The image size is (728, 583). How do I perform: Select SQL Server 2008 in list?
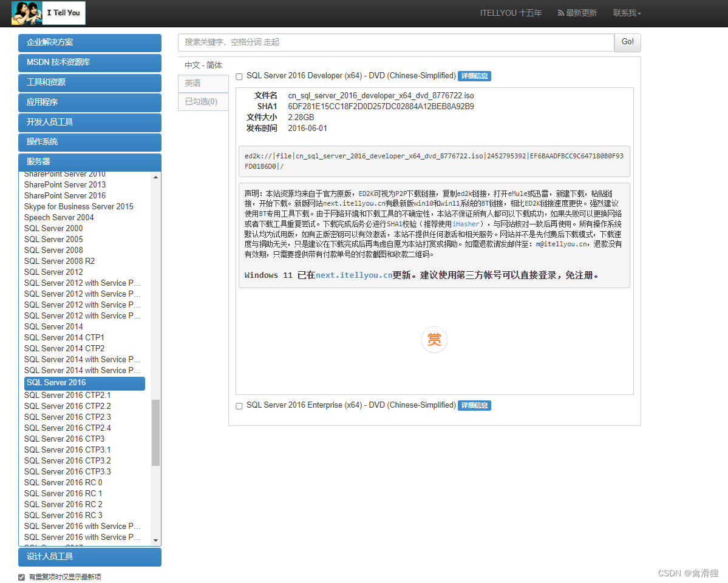53,251
